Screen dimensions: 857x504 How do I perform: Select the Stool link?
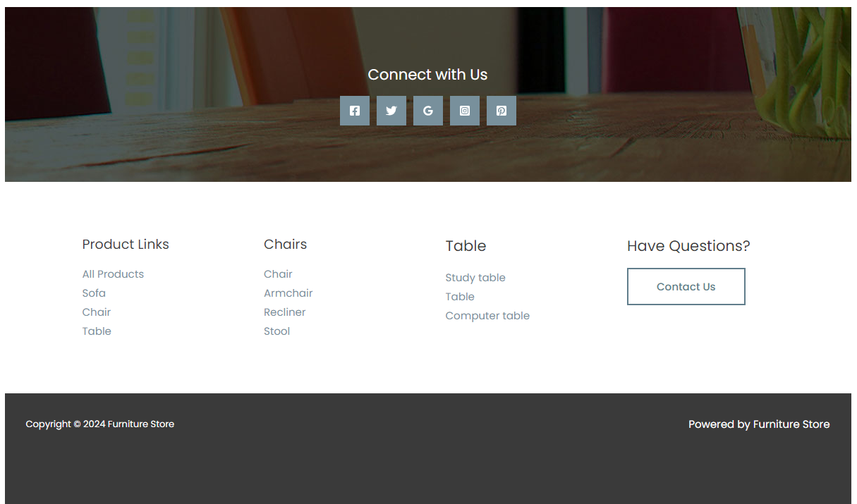coord(277,331)
